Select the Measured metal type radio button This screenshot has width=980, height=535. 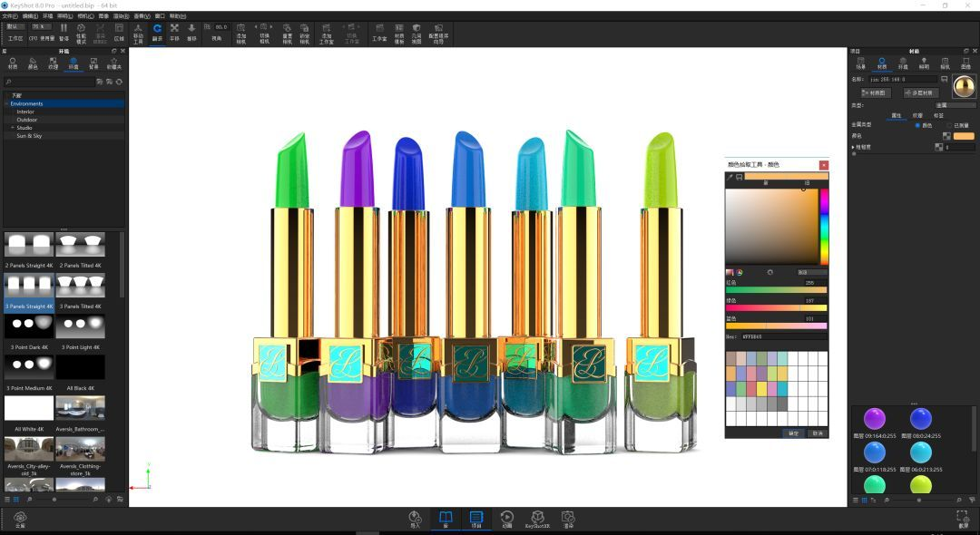pyautogui.click(x=948, y=125)
